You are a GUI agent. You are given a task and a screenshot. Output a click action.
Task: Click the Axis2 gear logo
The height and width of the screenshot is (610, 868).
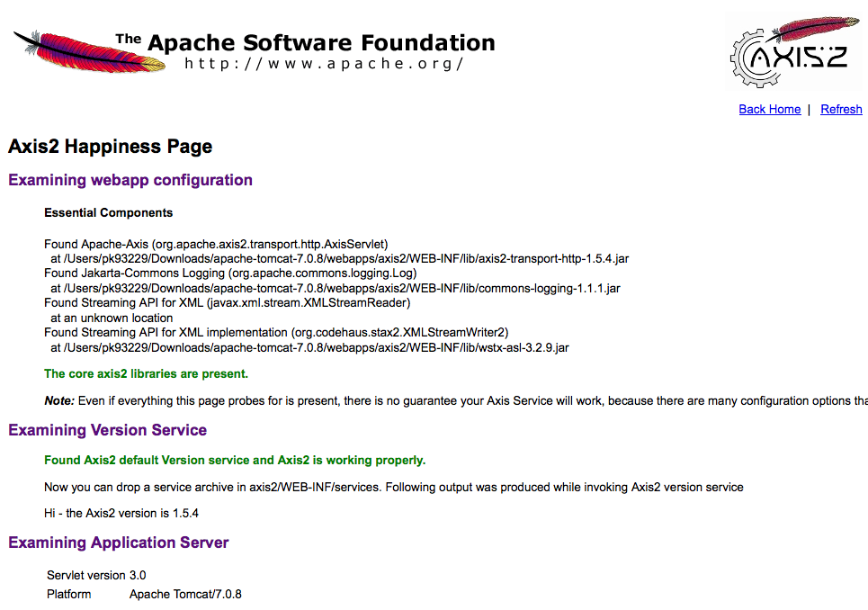click(795, 49)
